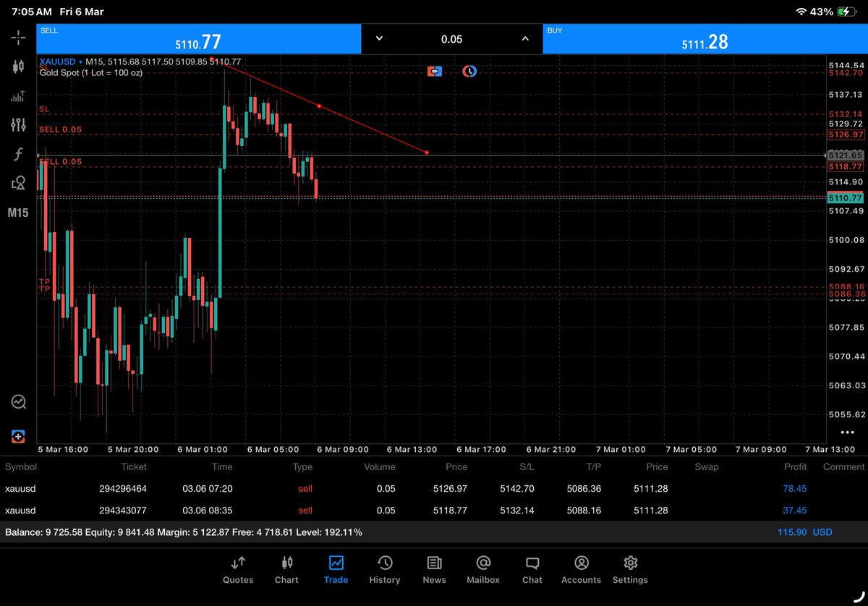
Task: Tap the Ticket column header
Action: [x=134, y=466]
